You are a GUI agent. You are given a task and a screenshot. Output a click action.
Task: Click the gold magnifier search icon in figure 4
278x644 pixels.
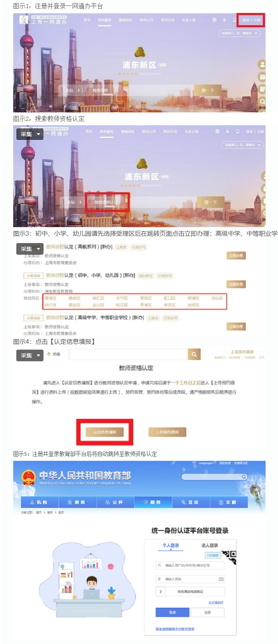point(194,354)
